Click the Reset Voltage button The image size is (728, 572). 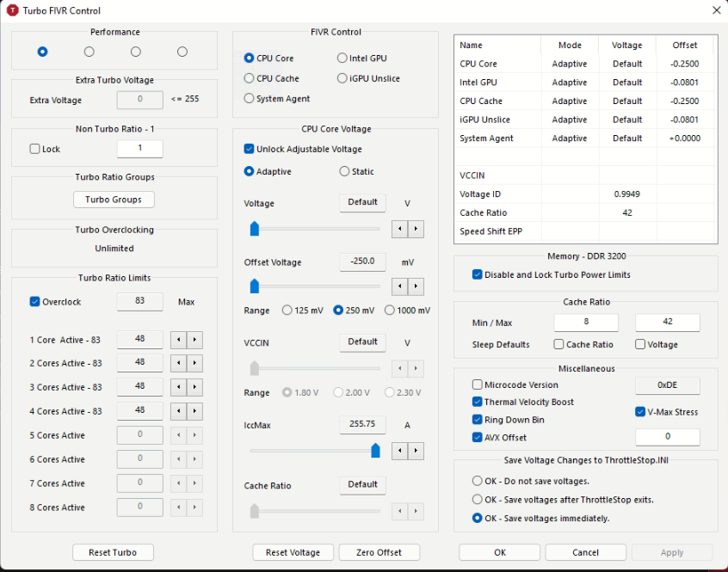[x=293, y=552]
